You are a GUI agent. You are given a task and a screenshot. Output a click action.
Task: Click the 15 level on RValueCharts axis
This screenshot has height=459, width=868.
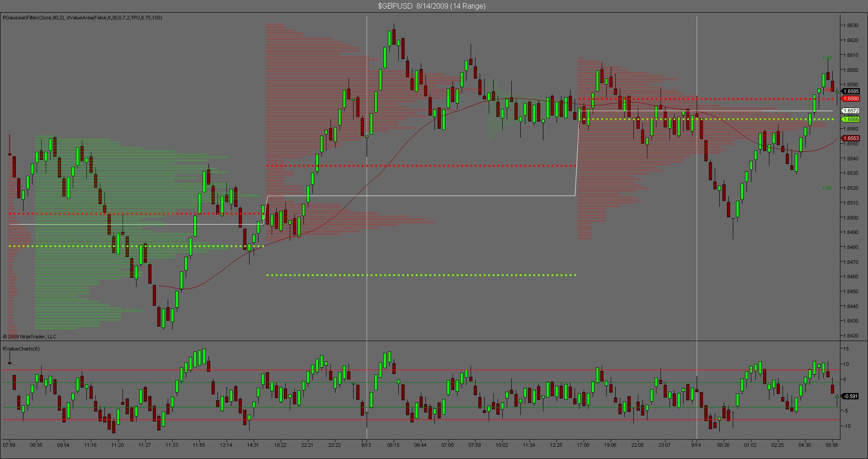pos(846,349)
